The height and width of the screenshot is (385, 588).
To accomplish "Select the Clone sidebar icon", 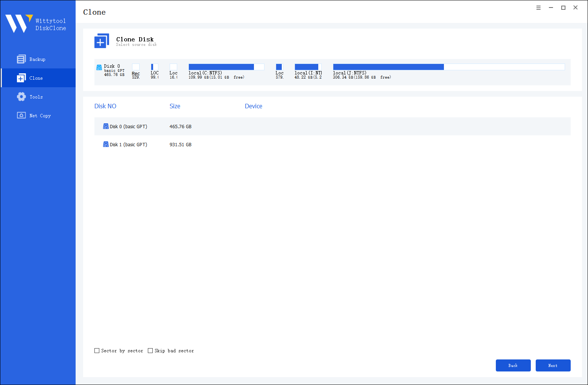I will [21, 78].
